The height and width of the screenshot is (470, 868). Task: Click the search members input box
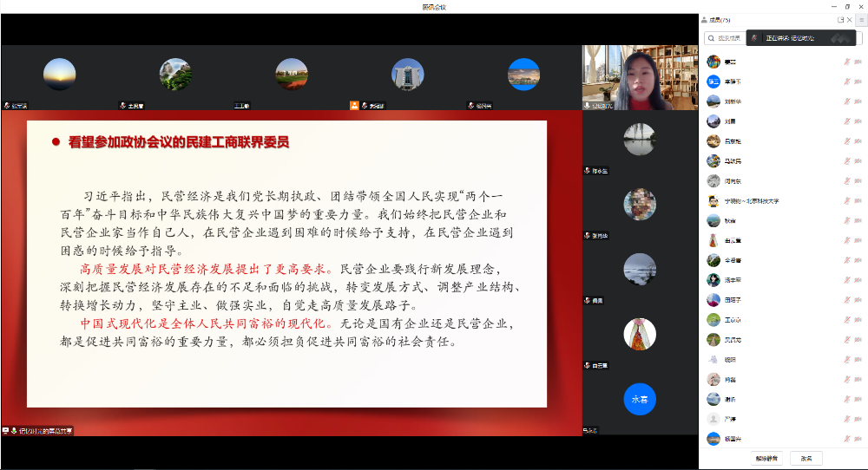coord(727,38)
